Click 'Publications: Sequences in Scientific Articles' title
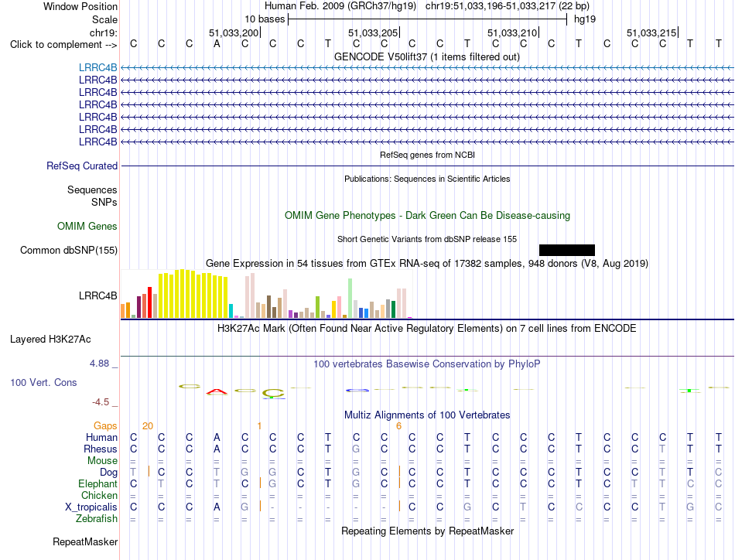Image resolution: width=735 pixels, height=560 pixels. 427,179
